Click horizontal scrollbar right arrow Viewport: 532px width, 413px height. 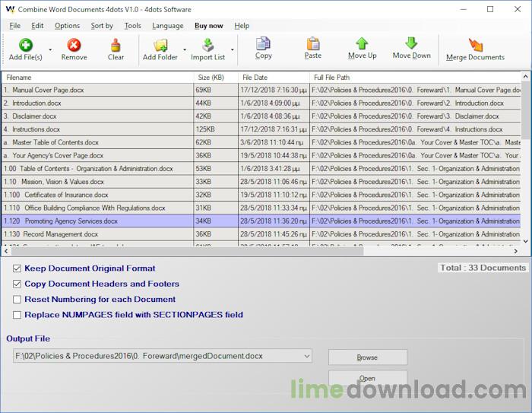coord(515,251)
